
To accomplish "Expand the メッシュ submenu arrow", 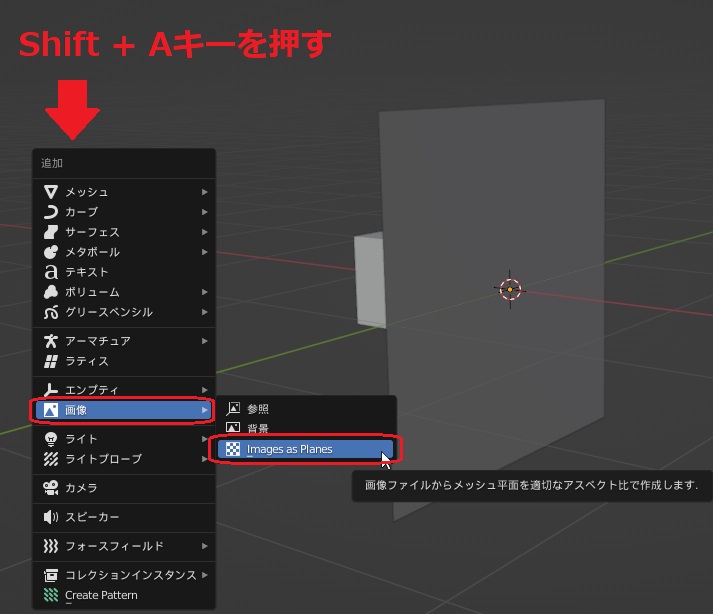I will (x=205, y=192).
